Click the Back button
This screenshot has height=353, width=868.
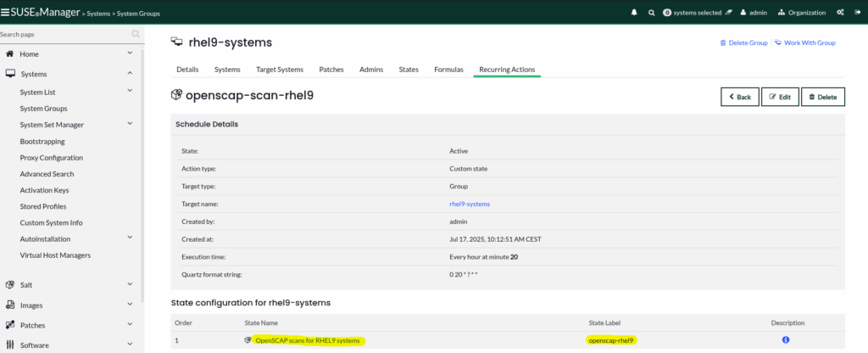click(x=739, y=97)
